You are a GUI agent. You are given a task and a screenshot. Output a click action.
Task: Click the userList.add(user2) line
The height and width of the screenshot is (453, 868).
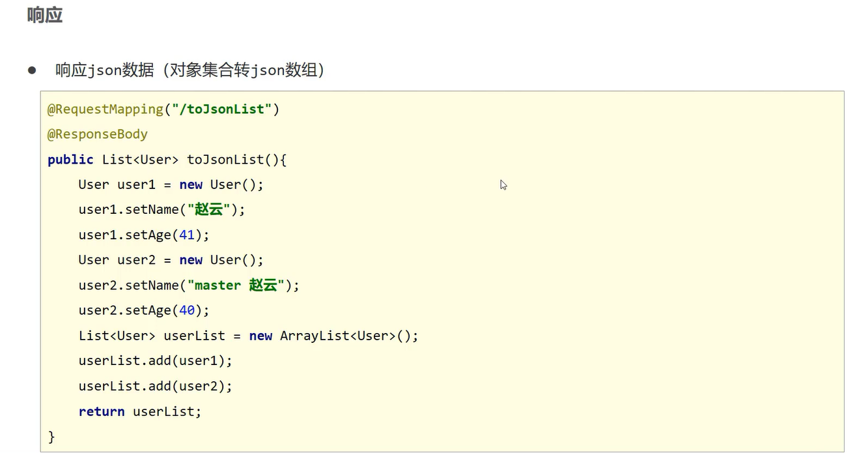pos(156,386)
